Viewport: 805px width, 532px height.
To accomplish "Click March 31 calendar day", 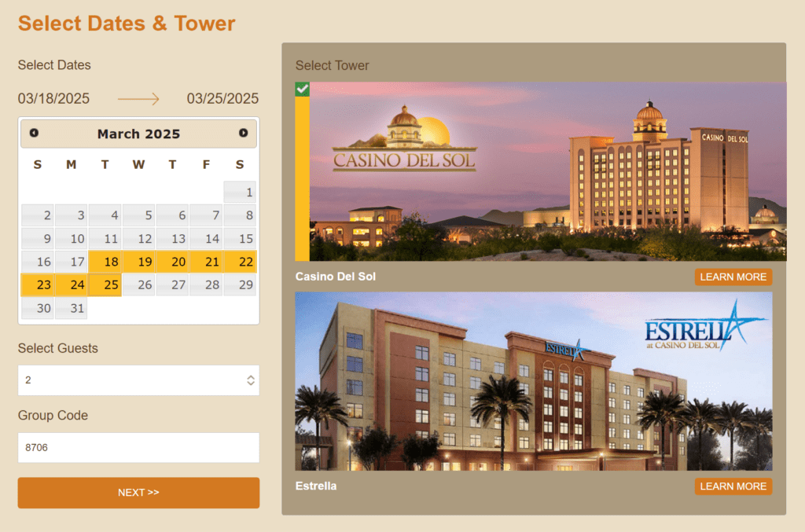I will pos(71,309).
